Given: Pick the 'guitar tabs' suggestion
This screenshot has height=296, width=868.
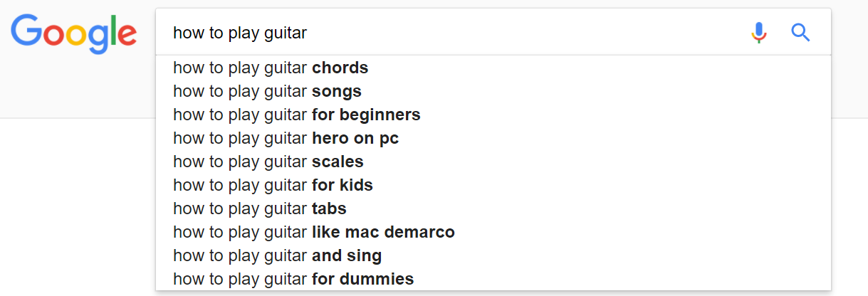Looking at the screenshot, I should tap(260, 209).
